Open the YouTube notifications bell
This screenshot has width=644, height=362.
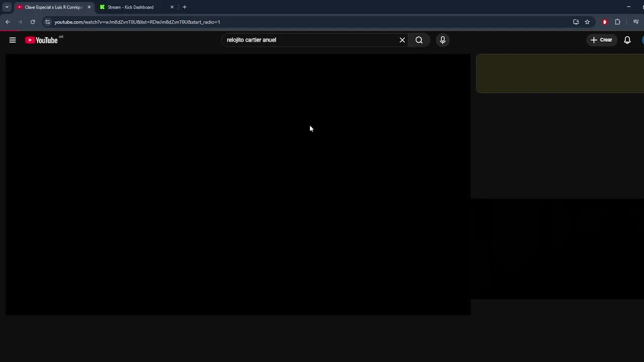coord(627,40)
